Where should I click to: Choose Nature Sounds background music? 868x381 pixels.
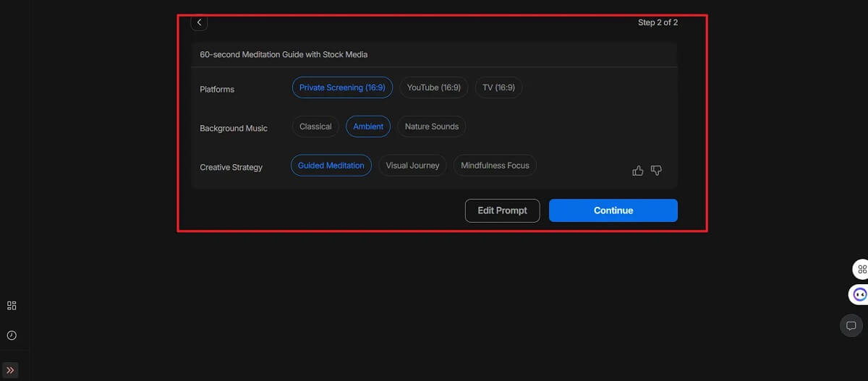tap(431, 127)
